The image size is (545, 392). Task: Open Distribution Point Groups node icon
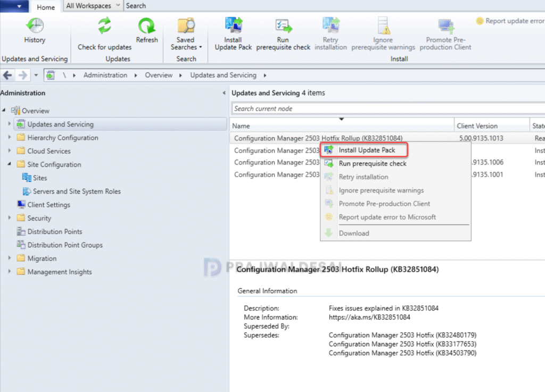(x=21, y=245)
